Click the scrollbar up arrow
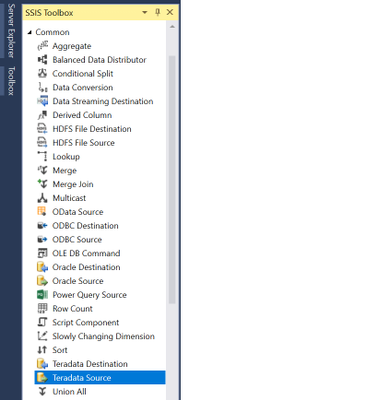Viewport: 365px width, 400px height. [x=172, y=27]
